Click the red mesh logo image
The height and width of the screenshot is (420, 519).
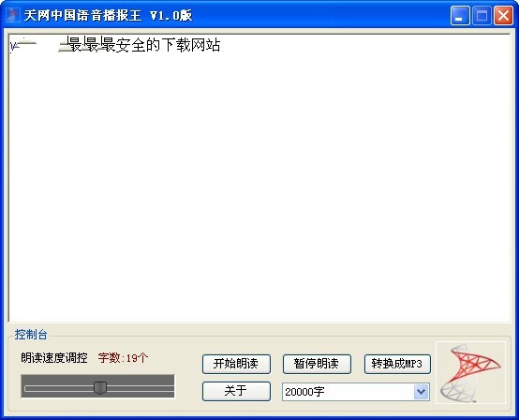click(470, 373)
